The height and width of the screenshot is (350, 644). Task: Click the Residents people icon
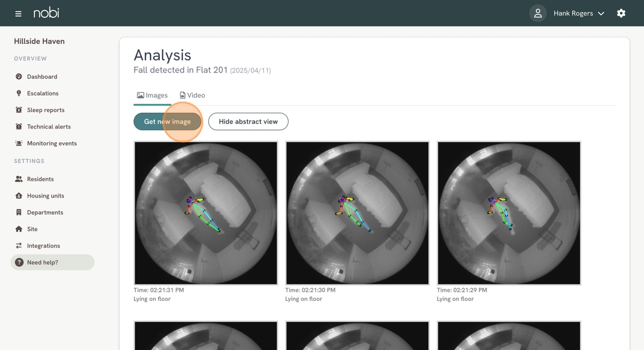pyautogui.click(x=19, y=179)
